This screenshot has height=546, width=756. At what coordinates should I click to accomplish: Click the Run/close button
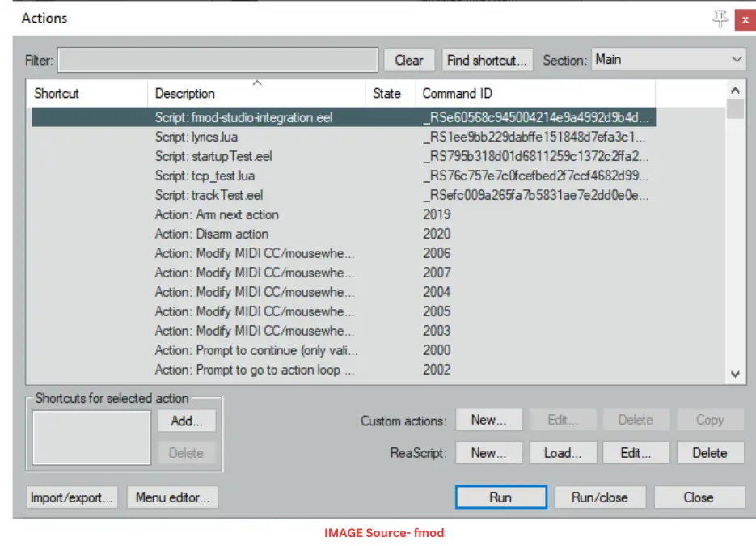point(599,497)
